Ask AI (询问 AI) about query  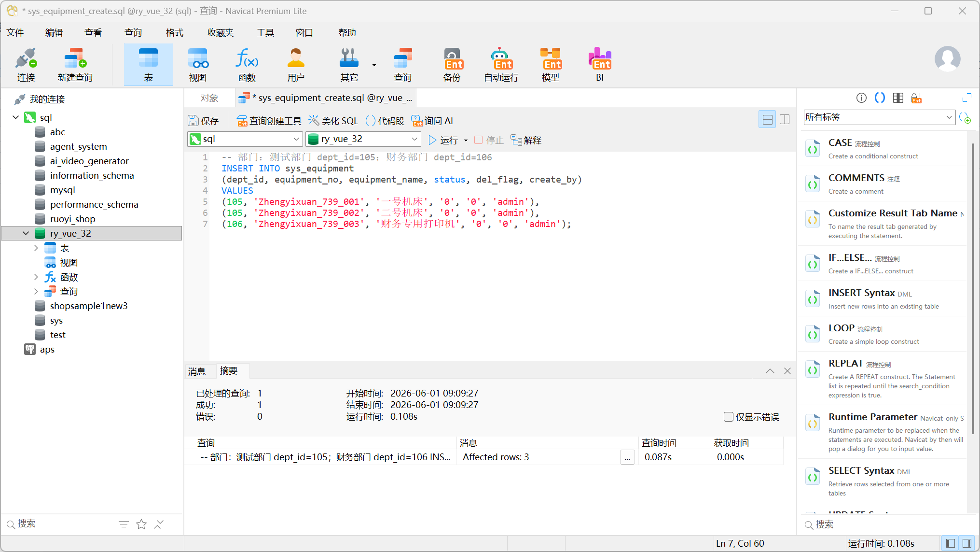pos(432,121)
